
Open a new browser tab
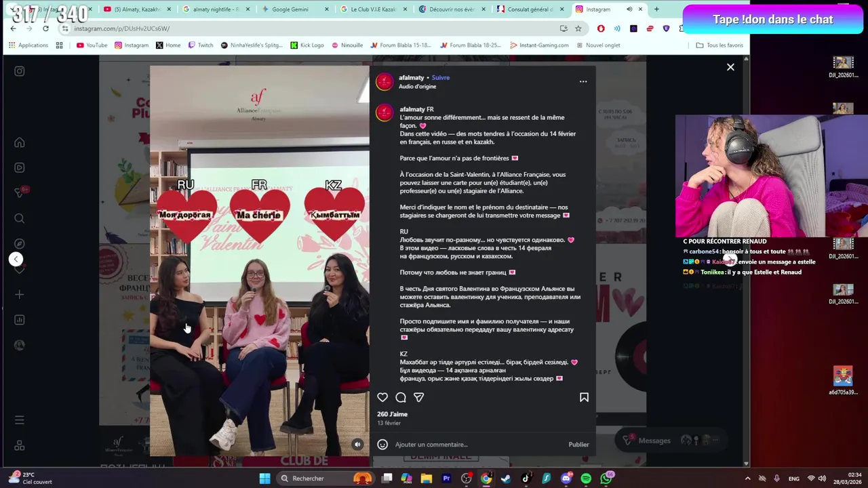(656, 9)
